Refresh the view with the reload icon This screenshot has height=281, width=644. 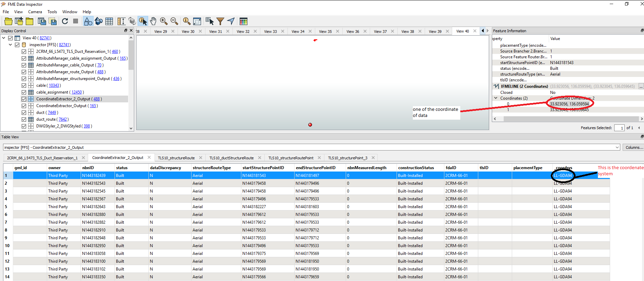pyautogui.click(x=65, y=21)
